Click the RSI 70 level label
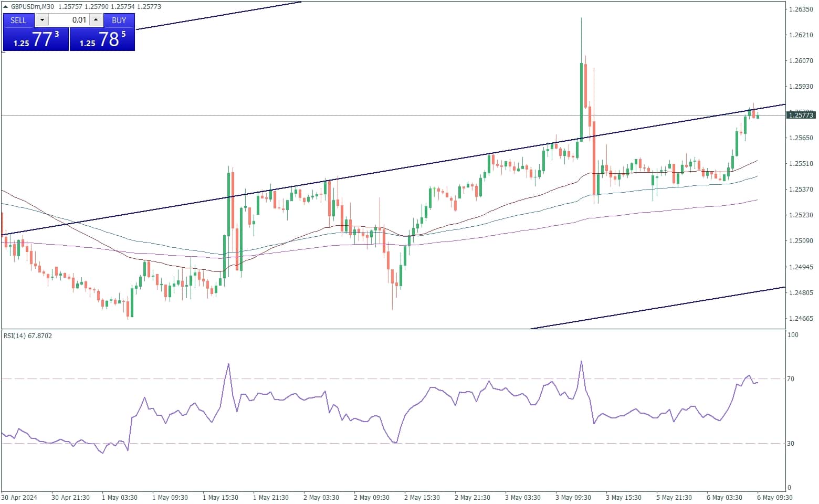The height and width of the screenshot is (504, 819). pyautogui.click(x=791, y=379)
